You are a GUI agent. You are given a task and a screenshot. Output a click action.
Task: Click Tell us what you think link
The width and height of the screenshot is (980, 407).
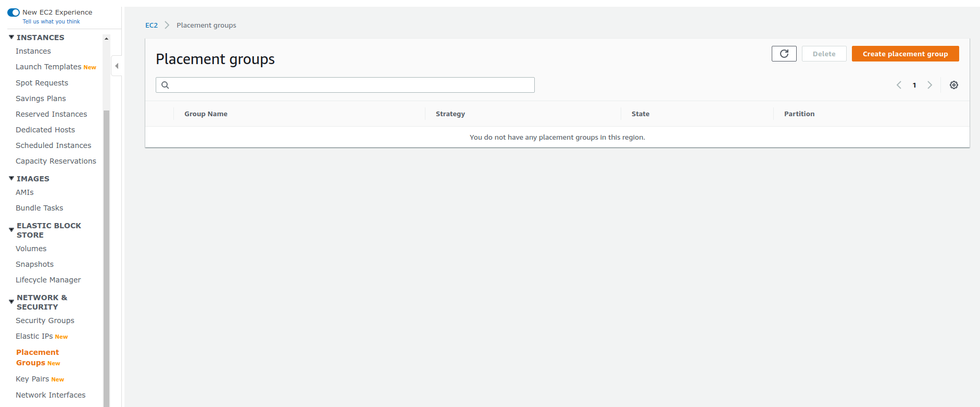[51, 21]
